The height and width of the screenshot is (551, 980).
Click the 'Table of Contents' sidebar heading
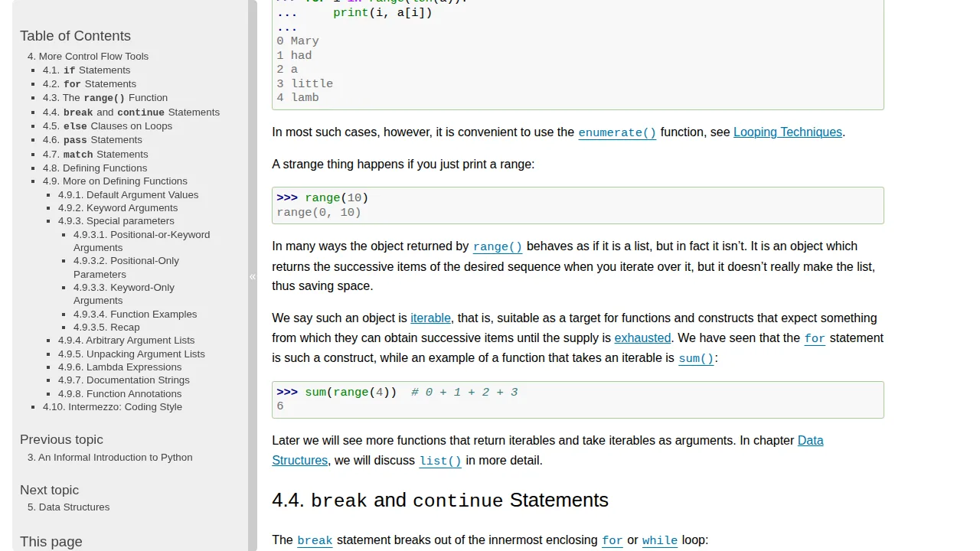(75, 36)
